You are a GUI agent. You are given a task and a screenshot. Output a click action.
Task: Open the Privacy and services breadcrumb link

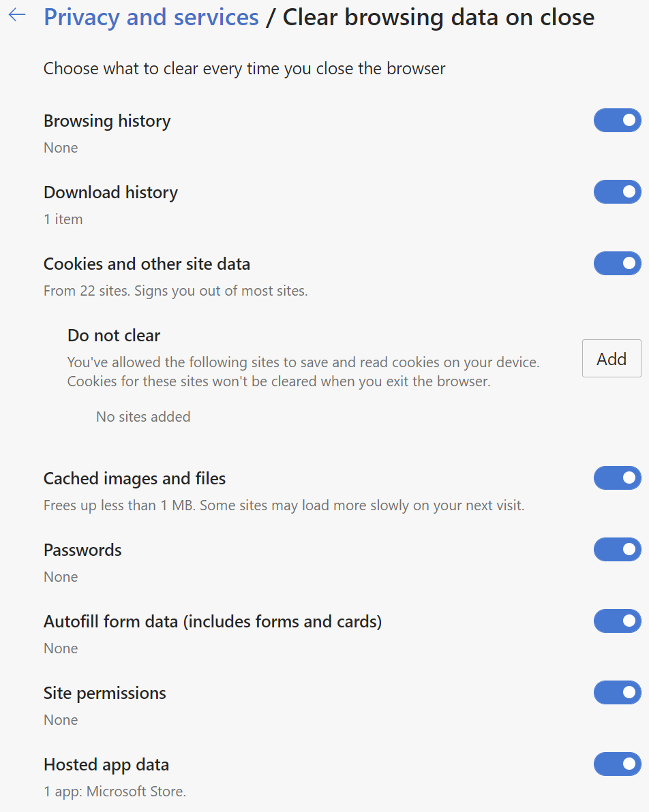(151, 18)
